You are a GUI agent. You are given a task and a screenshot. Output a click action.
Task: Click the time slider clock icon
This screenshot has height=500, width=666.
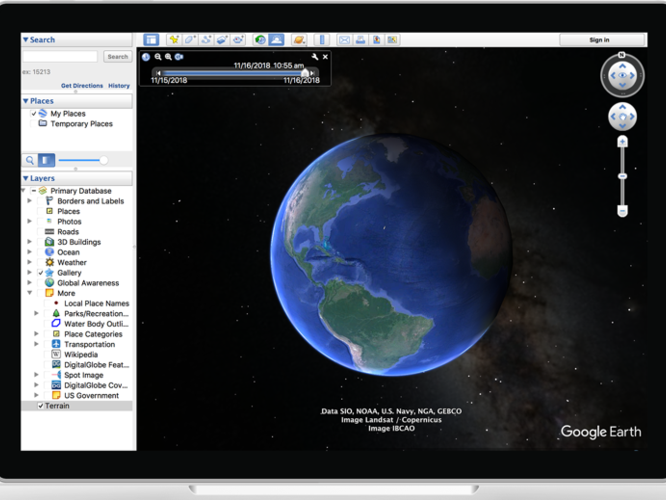click(x=146, y=56)
